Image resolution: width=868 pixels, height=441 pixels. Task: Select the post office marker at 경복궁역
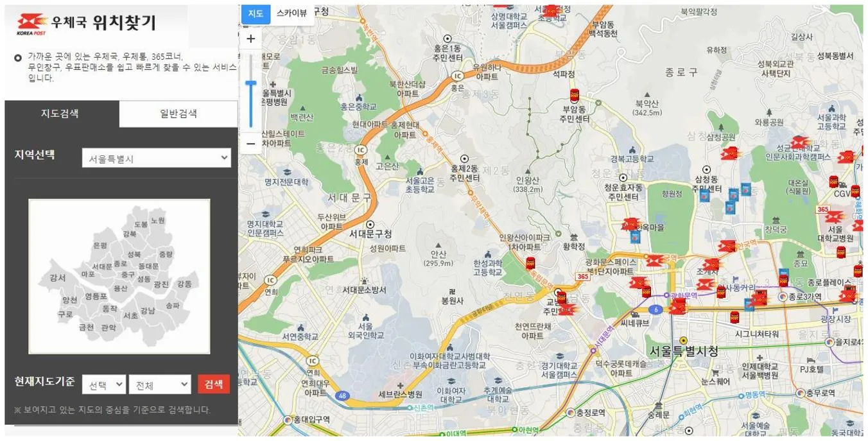[x=654, y=260]
